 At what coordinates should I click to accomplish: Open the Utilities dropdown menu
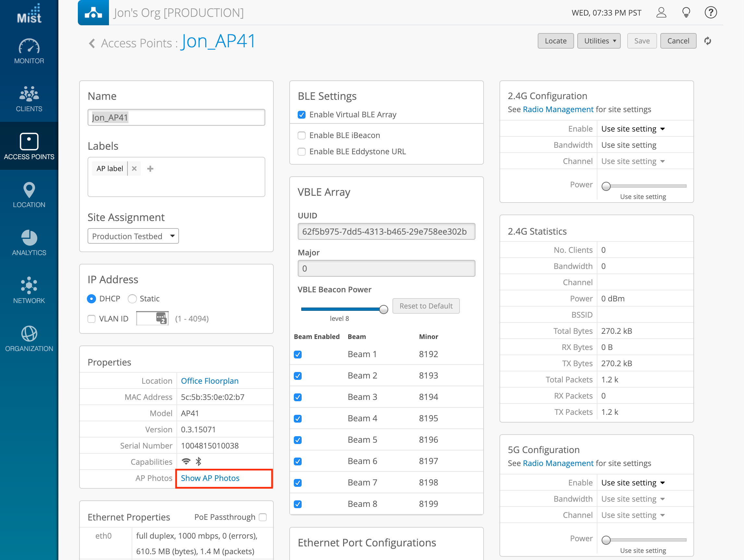point(599,41)
